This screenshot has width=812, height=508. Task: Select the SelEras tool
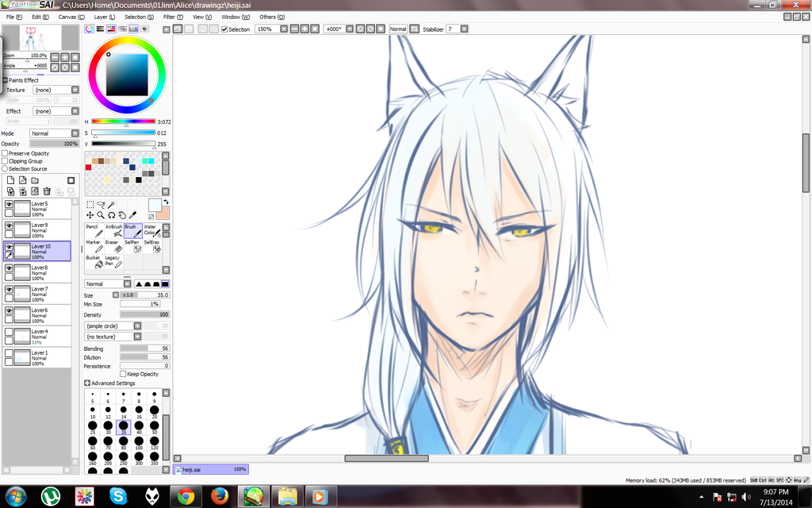(x=152, y=246)
